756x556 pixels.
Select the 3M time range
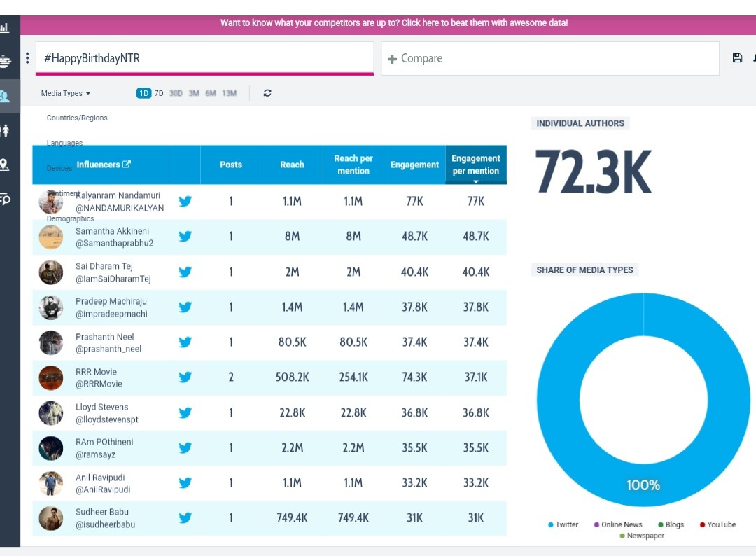coord(194,93)
